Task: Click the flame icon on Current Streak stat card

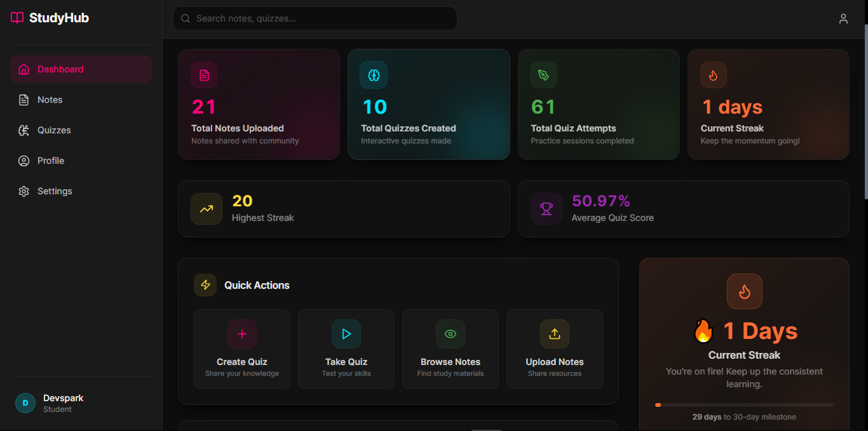Action: point(713,75)
